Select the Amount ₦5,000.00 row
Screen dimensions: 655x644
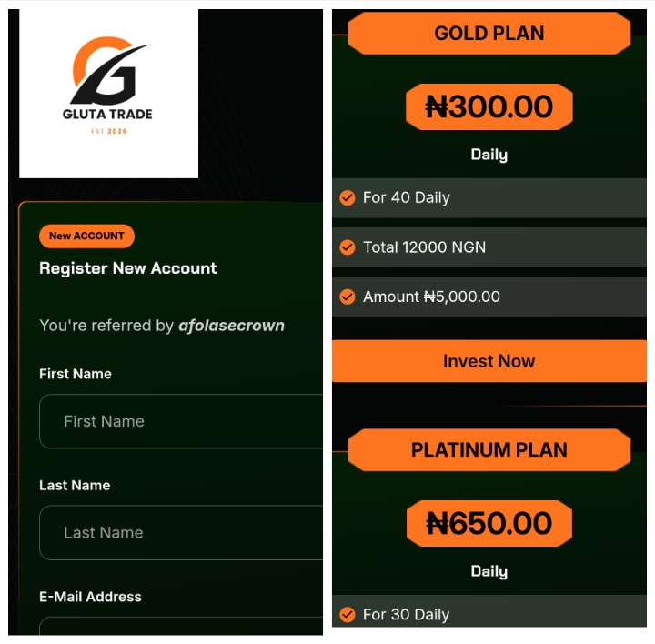[x=489, y=297]
